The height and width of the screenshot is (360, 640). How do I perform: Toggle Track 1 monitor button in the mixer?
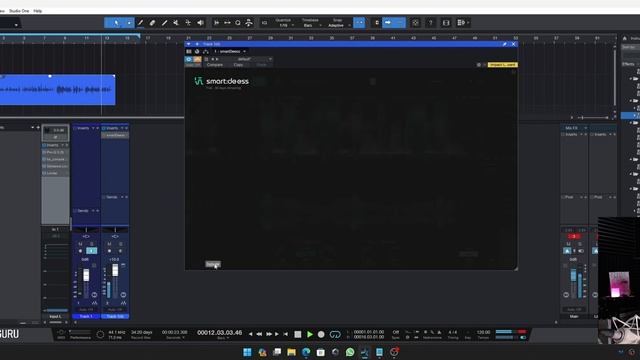point(92,251)
